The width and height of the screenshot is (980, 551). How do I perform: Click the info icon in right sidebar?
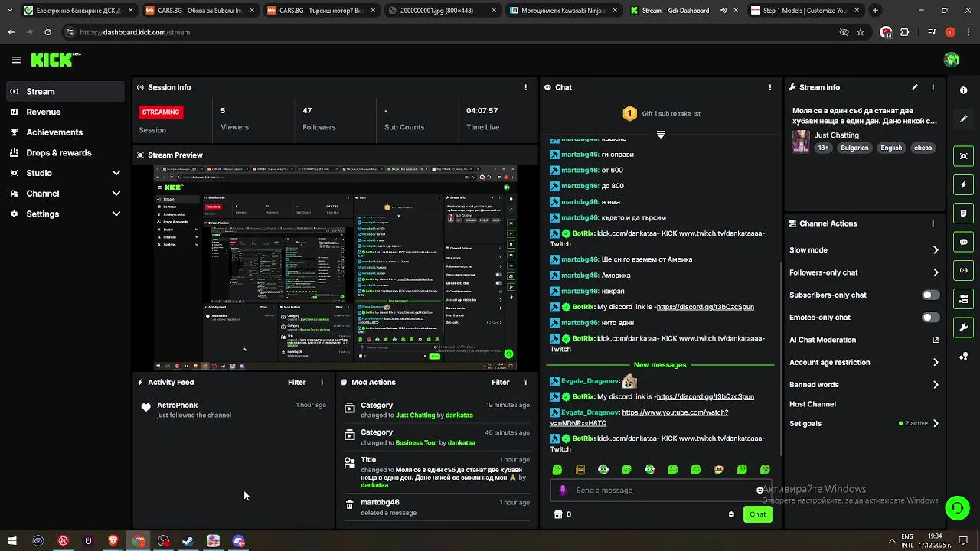click(x=963, y=90)
